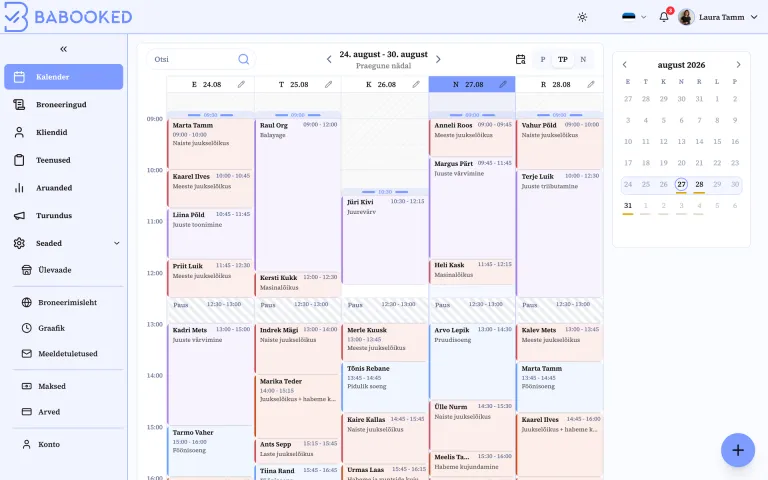
Task: Edit Wednesday 26.08 column pencil icon
Action: point(416,84)
